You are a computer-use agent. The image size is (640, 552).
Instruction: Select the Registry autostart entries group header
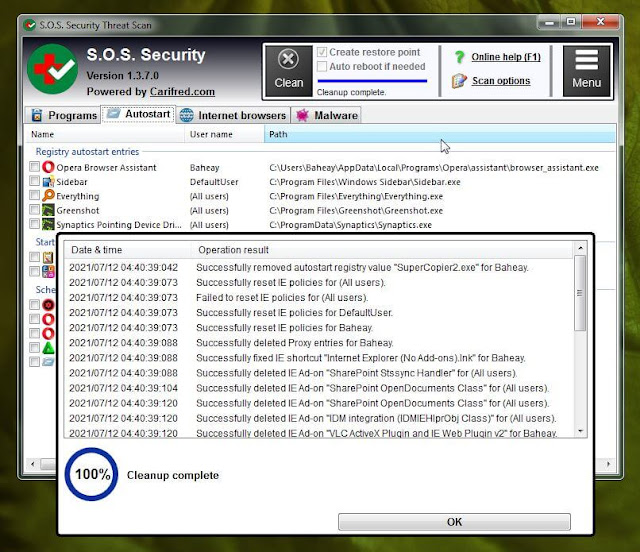coord(87,151)
